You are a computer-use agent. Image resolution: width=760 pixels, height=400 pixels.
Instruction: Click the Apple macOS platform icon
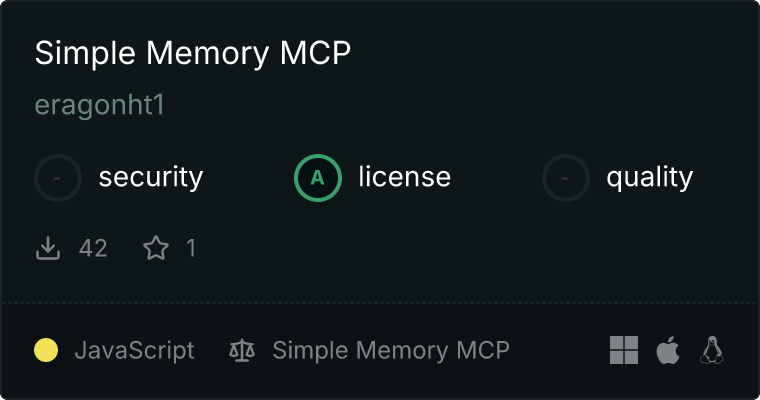tap(668, 350)
